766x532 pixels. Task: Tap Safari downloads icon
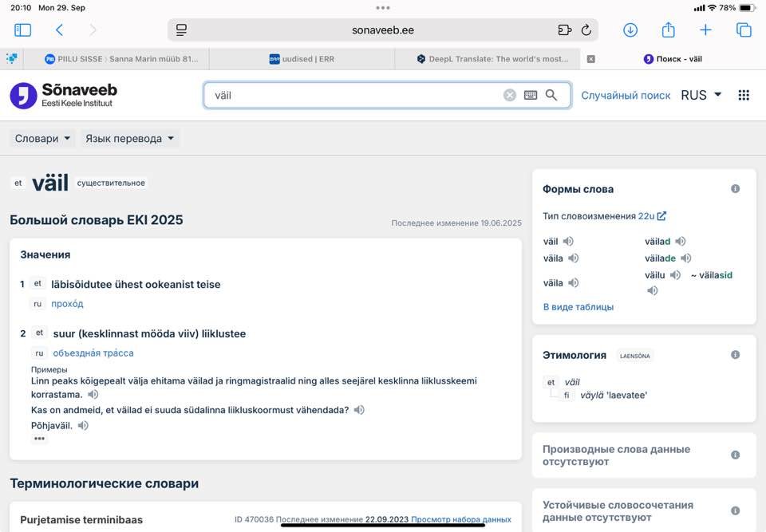pos(630,30)
